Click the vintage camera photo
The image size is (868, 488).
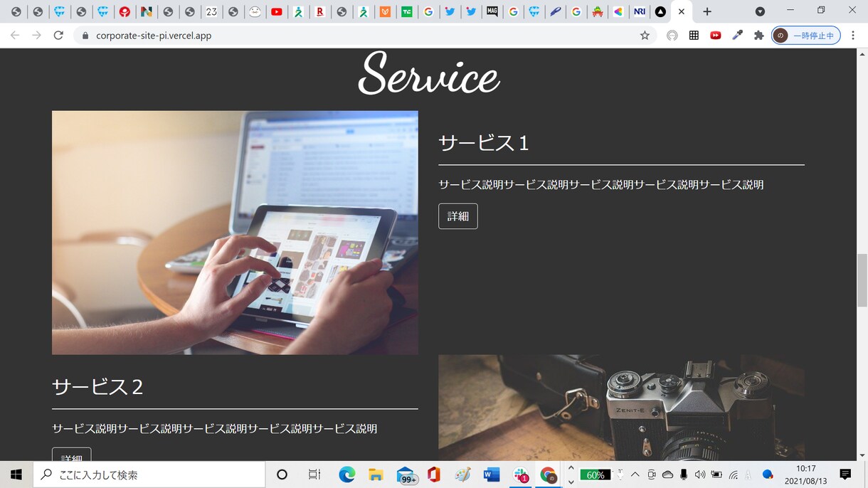[621, 408]
